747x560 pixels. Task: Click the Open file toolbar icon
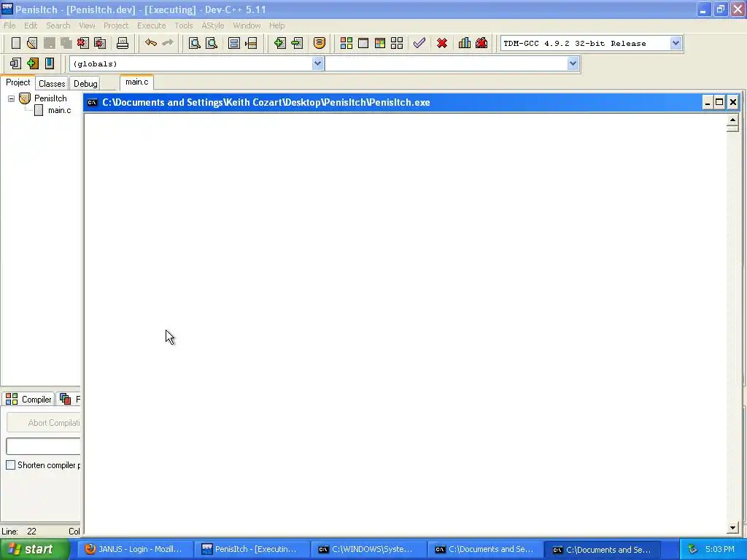[x=32, y=43]
